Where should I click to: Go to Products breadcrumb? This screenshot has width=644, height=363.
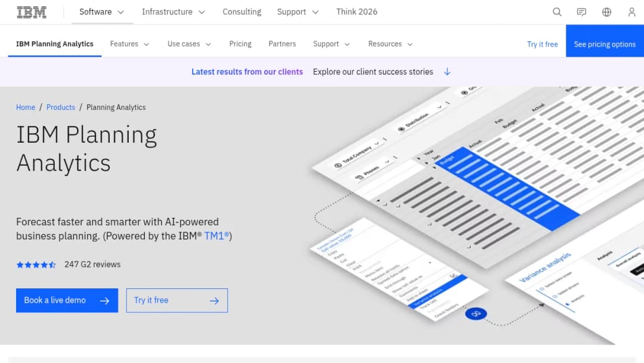pos(61,107)
